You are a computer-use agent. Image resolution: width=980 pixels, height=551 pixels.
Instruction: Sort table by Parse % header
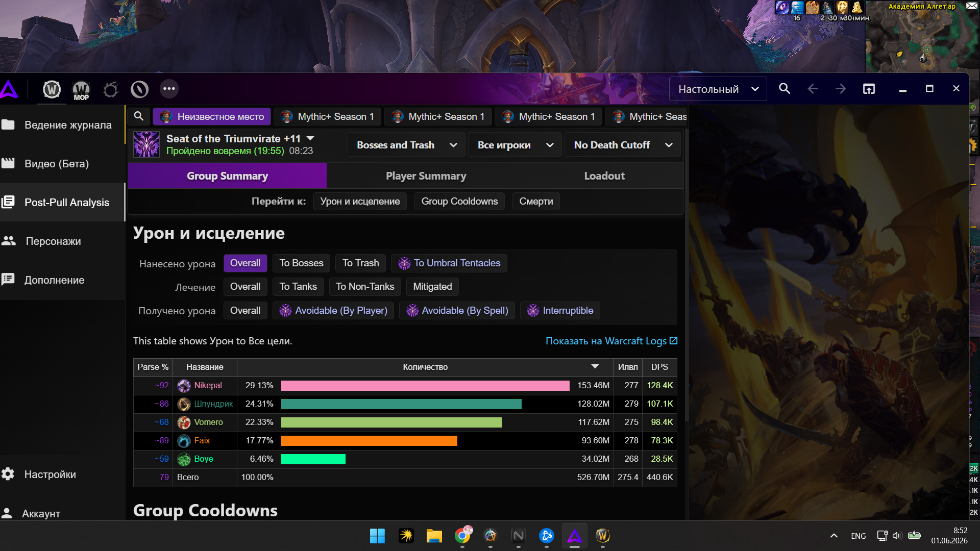[x=153, y=367]
